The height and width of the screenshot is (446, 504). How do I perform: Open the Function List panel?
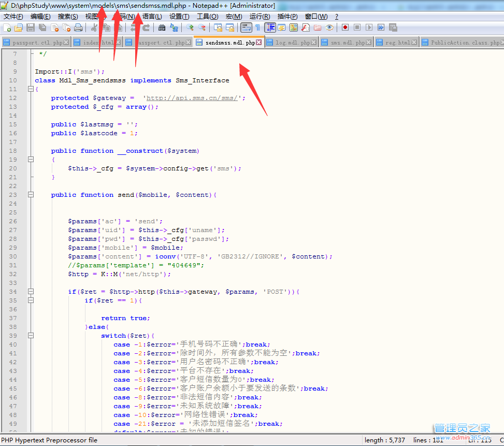(x=306, y=27)
